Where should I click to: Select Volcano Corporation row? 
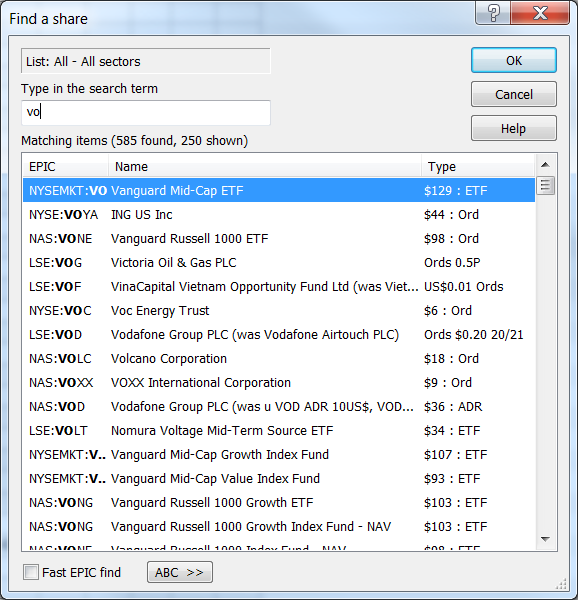pos(279,359)
